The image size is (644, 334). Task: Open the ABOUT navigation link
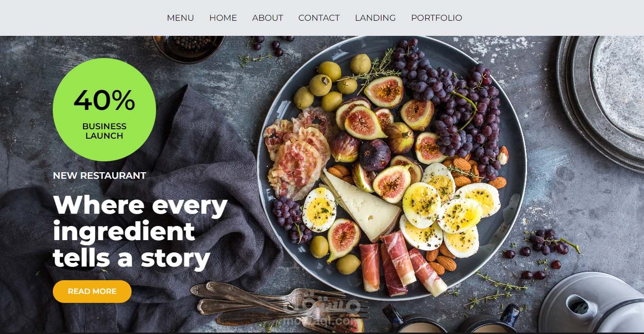[267, 18]
